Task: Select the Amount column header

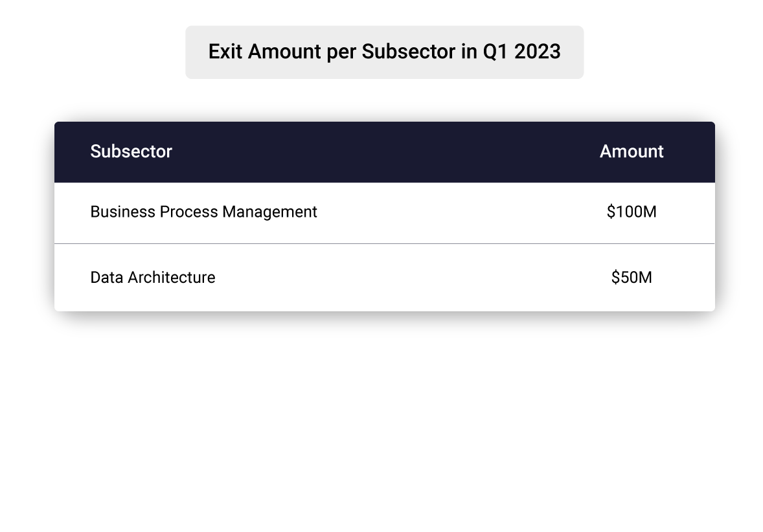Action: 632,151
